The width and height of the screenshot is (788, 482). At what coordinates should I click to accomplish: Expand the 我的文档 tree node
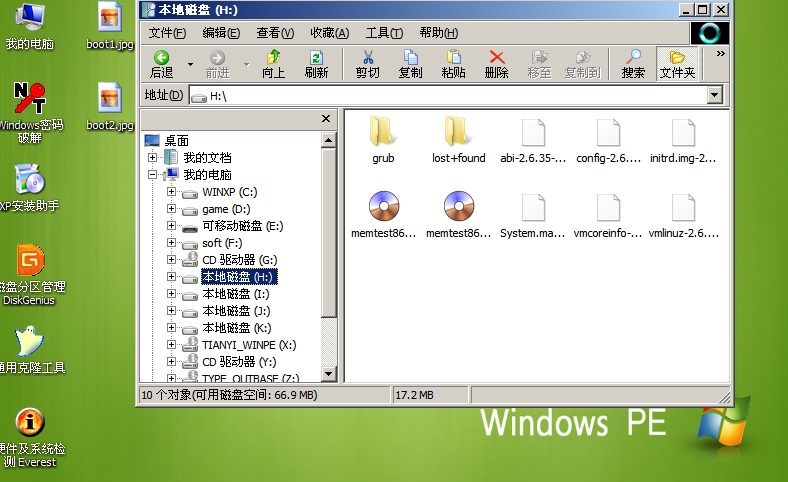coord(152,157)
